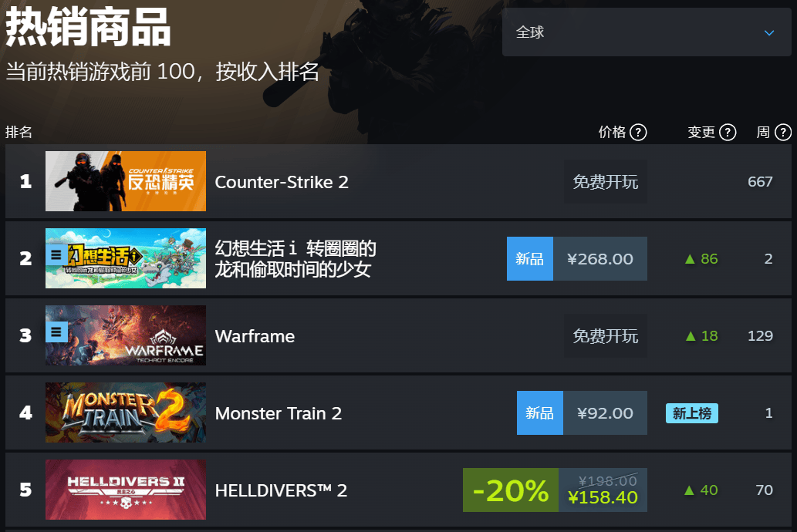Click the help icon next to 周
The image size is (797, 532).
(x=783, y=133)
